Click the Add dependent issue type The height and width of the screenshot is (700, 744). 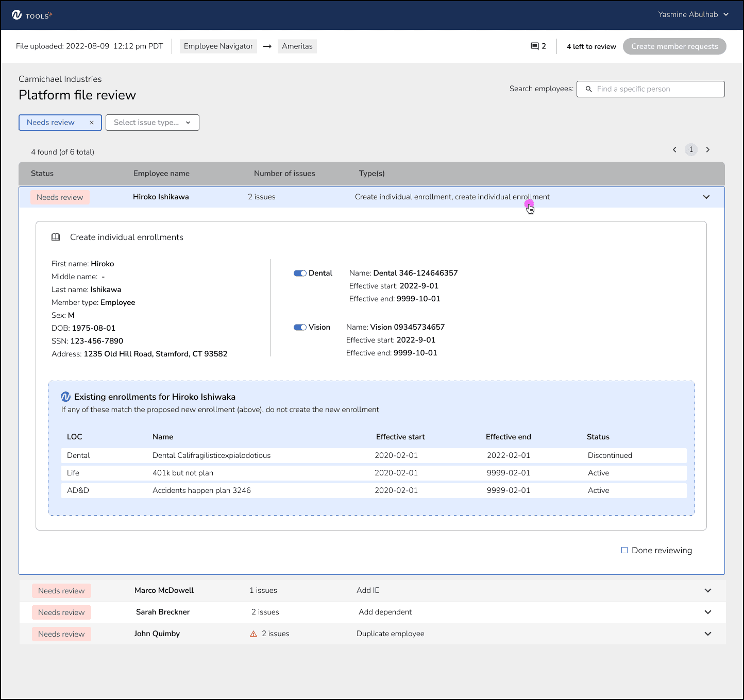point(385,612)
